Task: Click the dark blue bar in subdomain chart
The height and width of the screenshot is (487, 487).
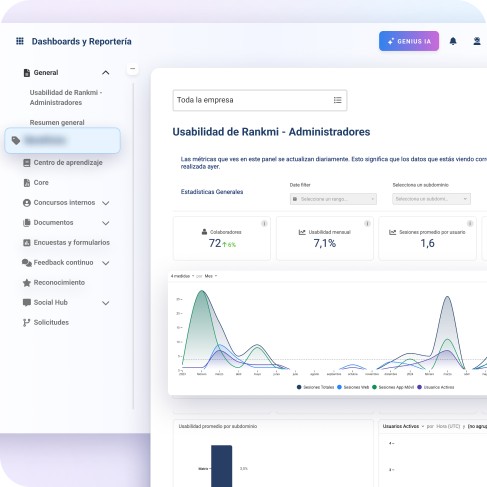Action: point(221,466)
